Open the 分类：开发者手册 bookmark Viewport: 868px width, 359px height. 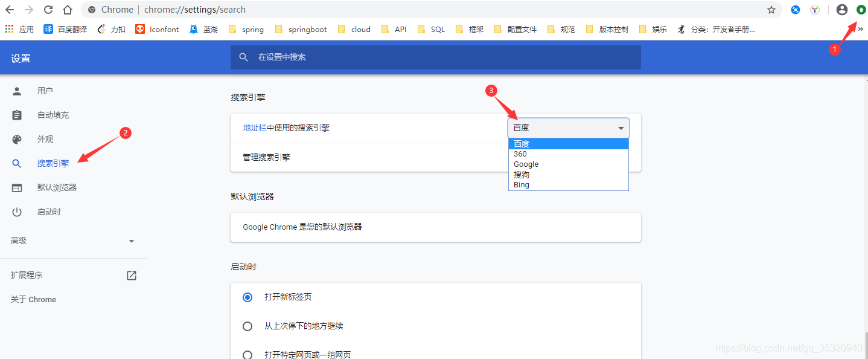click(x=716, y=29)
